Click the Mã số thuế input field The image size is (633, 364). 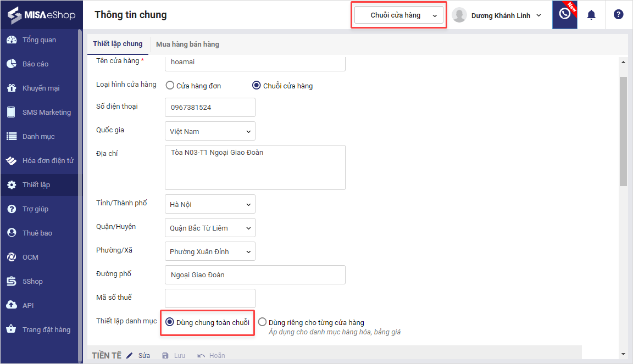(210, 298)
